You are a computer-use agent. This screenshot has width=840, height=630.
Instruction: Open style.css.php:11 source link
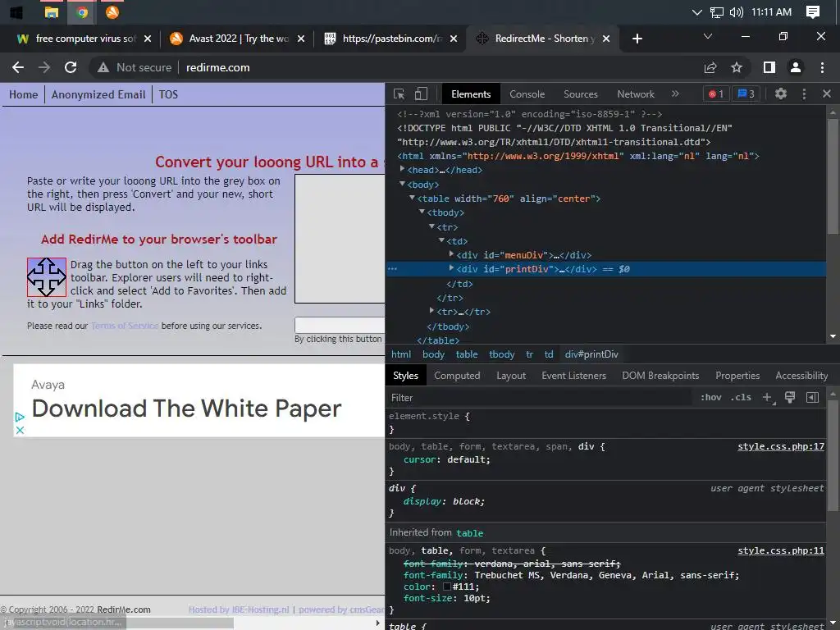781,550
